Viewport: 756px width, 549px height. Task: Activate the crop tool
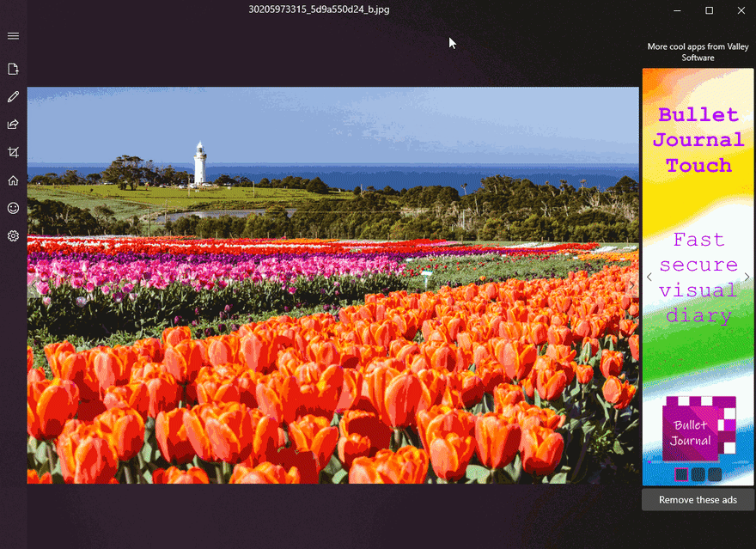click(x=13, y=152)
